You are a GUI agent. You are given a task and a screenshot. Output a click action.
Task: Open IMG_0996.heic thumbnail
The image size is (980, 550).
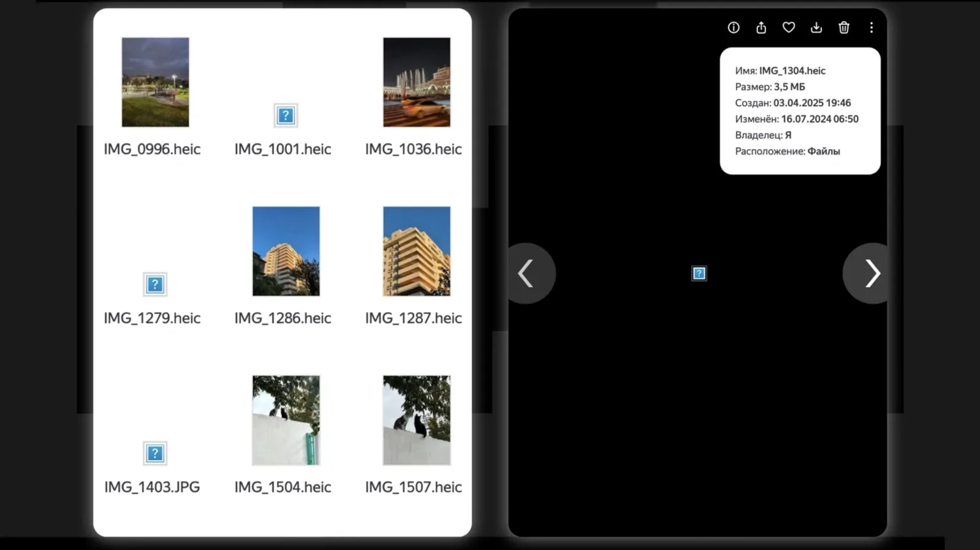[155, 82]
